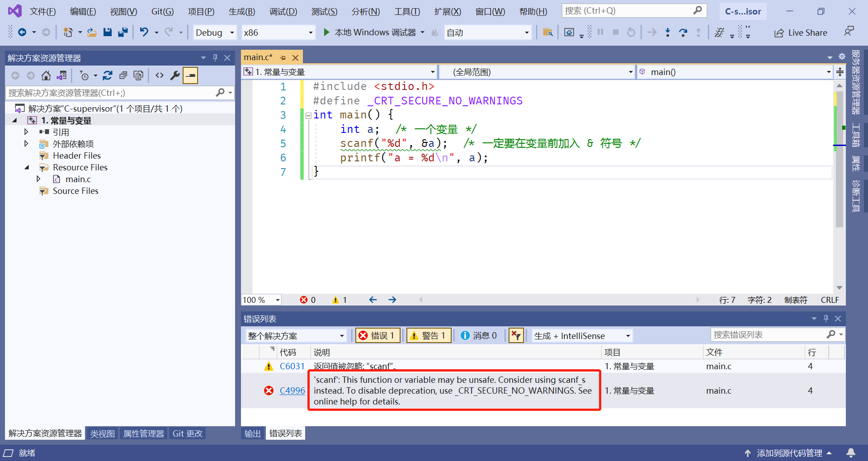Click the Step Into debug icon
The width and height of the screenshot is (868, 461).
[x=667, y=32]
